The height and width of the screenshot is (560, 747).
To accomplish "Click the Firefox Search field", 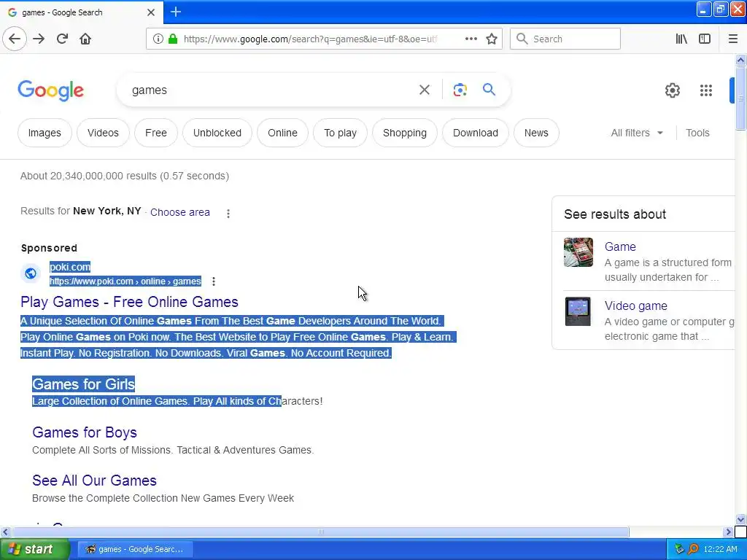I will 565,39.
